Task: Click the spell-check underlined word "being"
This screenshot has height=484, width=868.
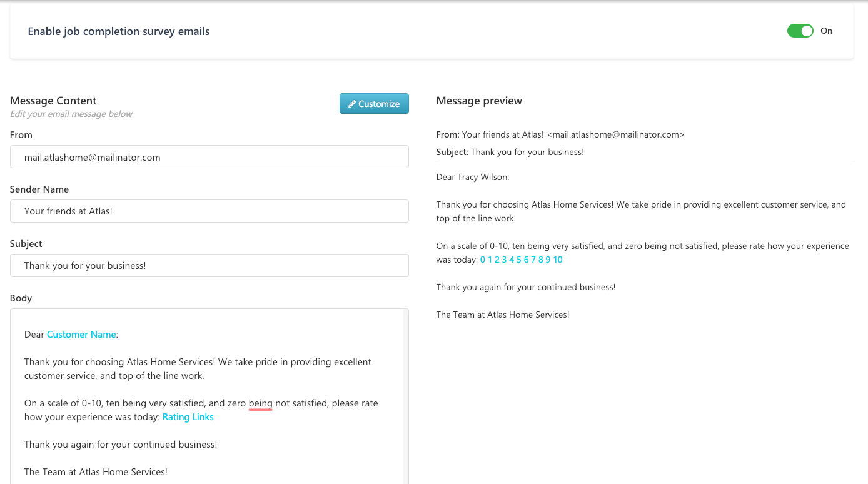Action: pos(260,403)
